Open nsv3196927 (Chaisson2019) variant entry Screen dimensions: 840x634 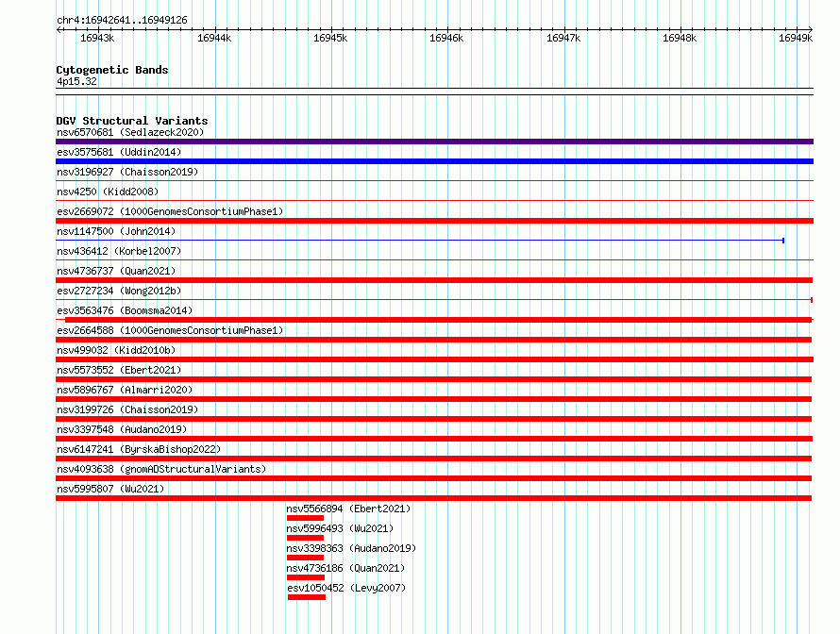(127, 172)
